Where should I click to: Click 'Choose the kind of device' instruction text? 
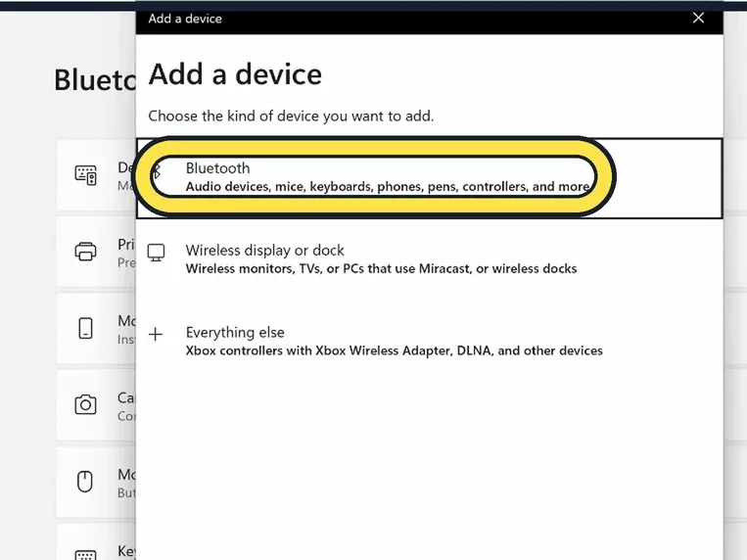click(291, 116)
